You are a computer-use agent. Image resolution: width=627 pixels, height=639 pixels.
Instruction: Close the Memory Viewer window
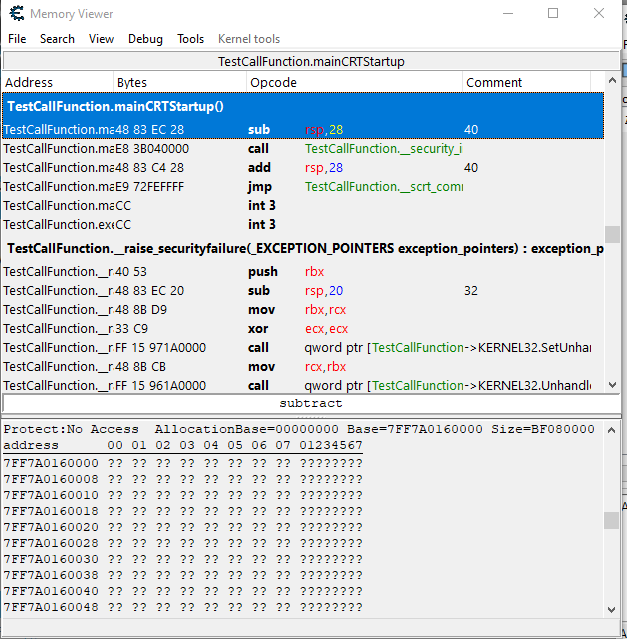pos(598,13)
